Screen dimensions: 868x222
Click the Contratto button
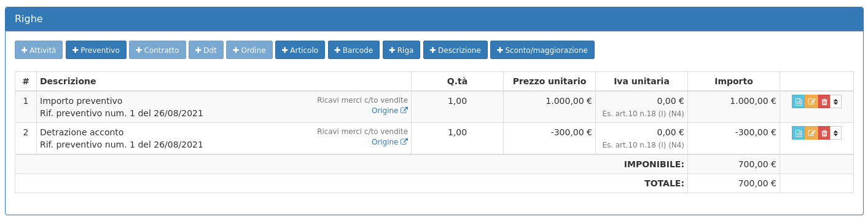[157, 50]
